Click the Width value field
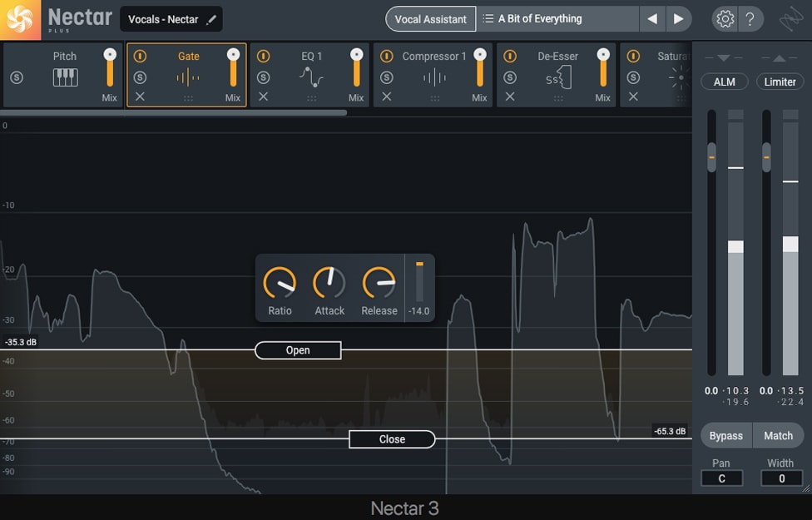Viewport: 812px width, 520px height. (781, 478)
